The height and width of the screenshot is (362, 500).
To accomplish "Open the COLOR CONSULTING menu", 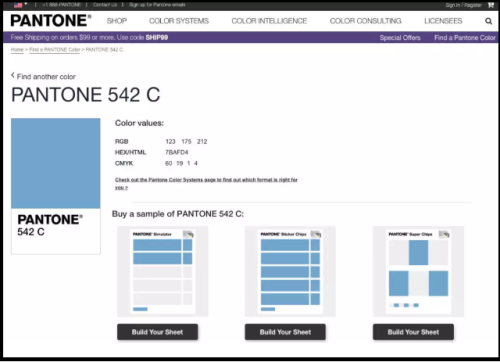I will 366,21.
